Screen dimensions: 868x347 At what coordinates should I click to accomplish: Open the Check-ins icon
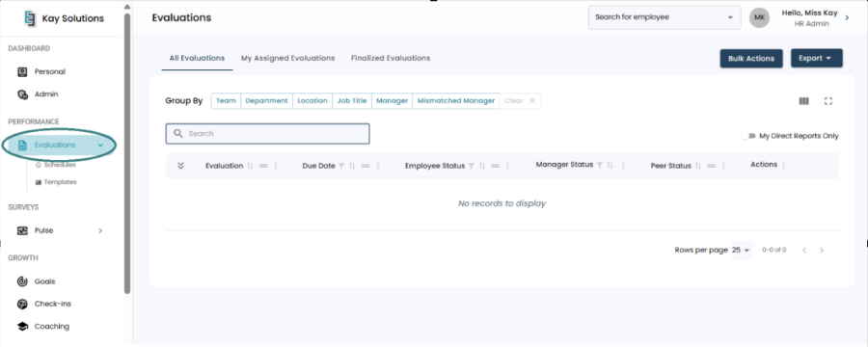pyautogui.click(x=22, y=304)
